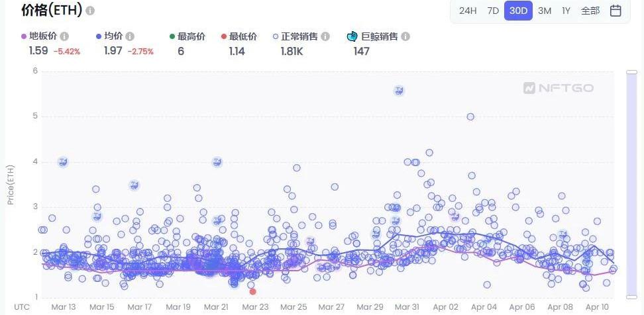
Task: Toggle the 最高价 highest price series
Action: [x=191, y=37]
